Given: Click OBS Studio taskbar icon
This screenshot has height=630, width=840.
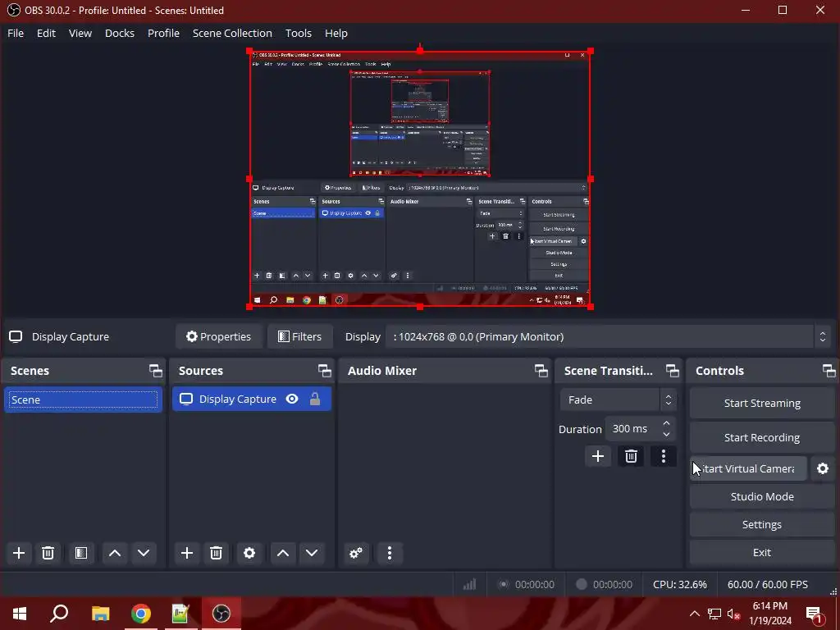Looking at the screenshot, I should [221, 614].
